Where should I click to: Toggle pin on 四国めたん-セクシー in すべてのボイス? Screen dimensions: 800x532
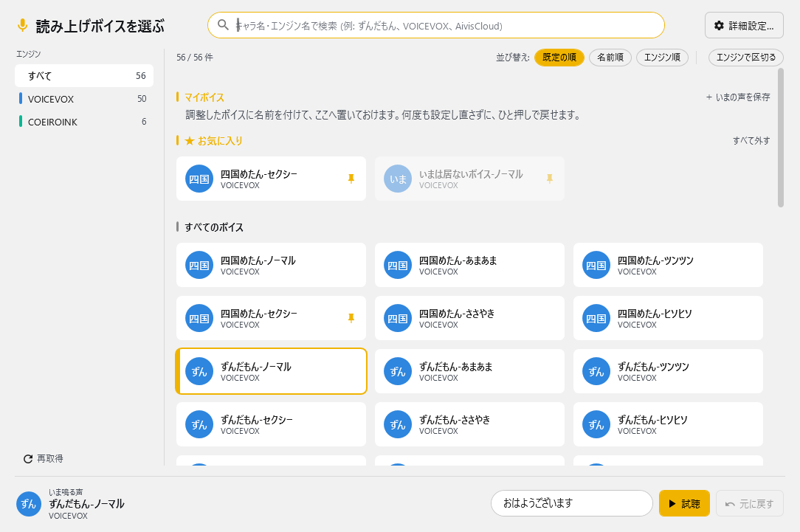point(351,318)
